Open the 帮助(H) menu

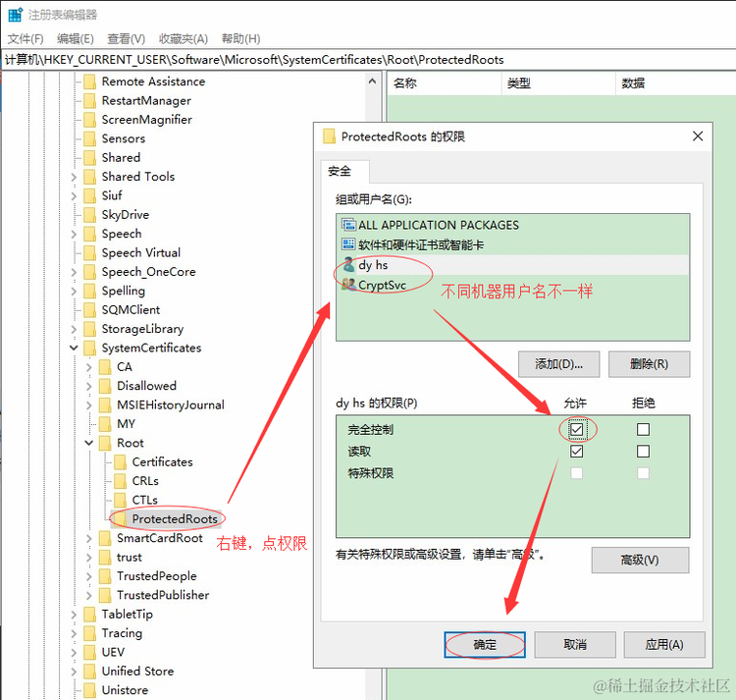pos(240,39)
